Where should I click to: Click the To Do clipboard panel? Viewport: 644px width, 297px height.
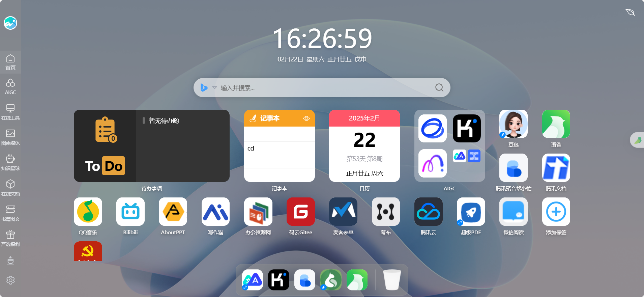pos(105,146)
